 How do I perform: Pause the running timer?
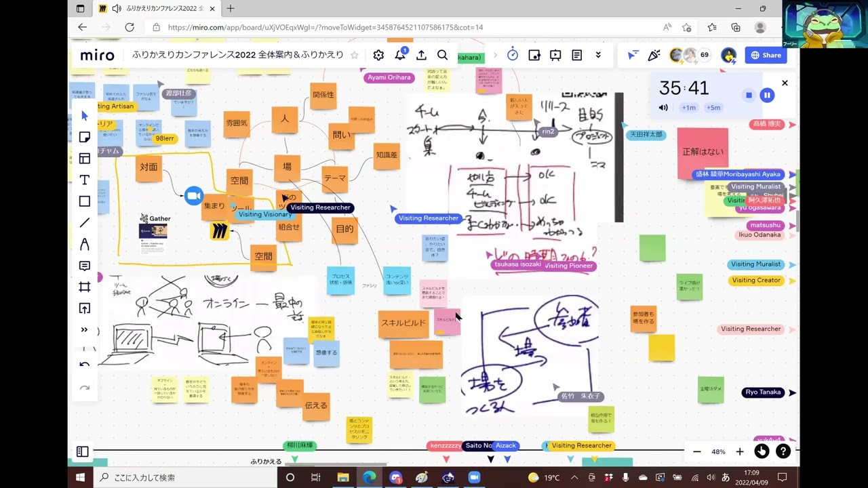pyautogui.click(x=767, y=96)
